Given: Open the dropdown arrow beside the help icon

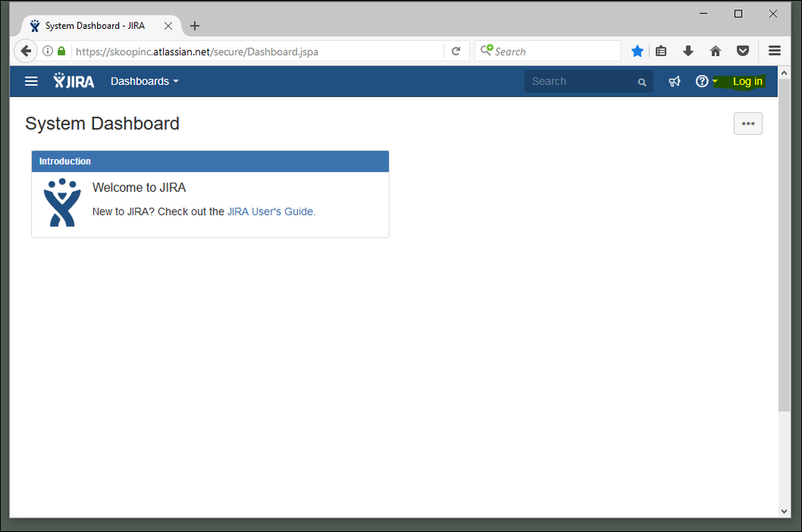Looking at the screenshot, I should click(715, 82).
